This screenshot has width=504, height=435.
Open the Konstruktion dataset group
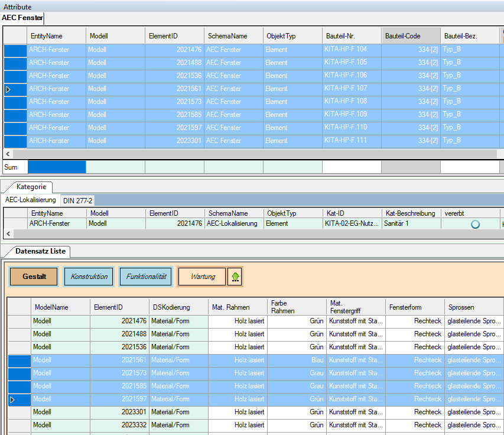click(89, 277)
